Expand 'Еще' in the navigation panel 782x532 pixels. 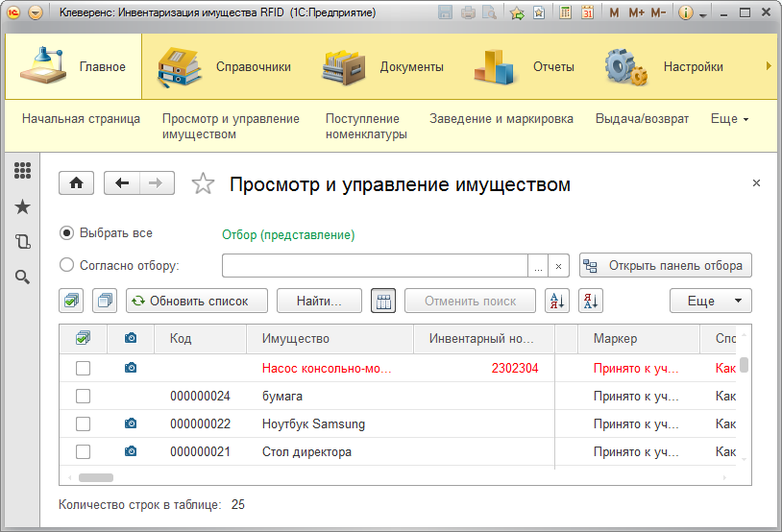tap(729, 119)
